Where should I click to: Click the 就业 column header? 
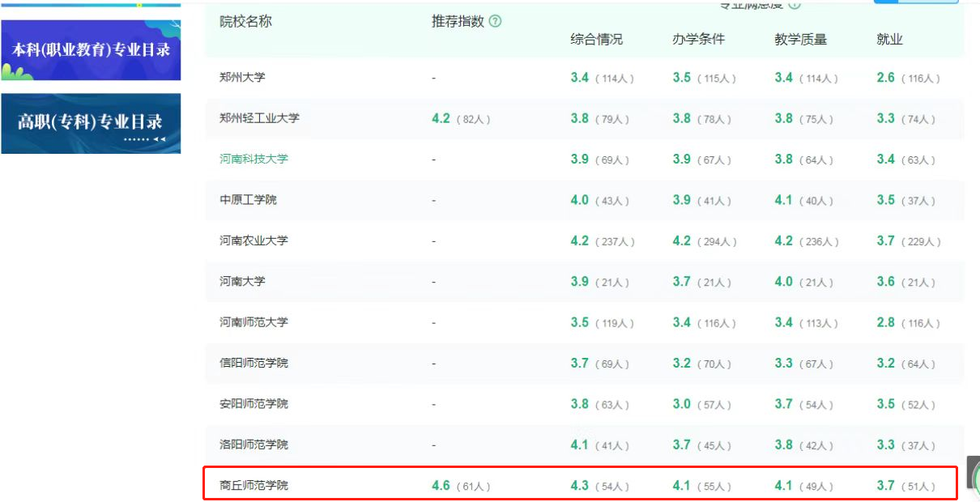(889, 40)
